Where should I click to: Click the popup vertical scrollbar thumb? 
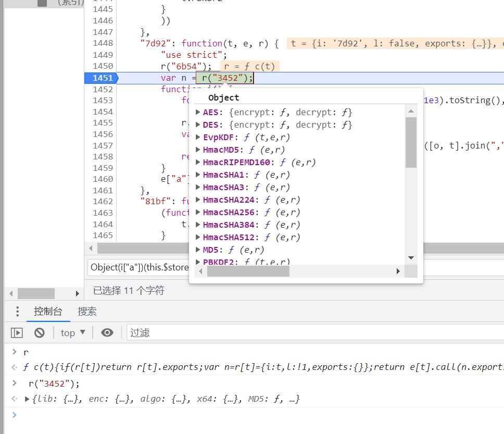411,142
